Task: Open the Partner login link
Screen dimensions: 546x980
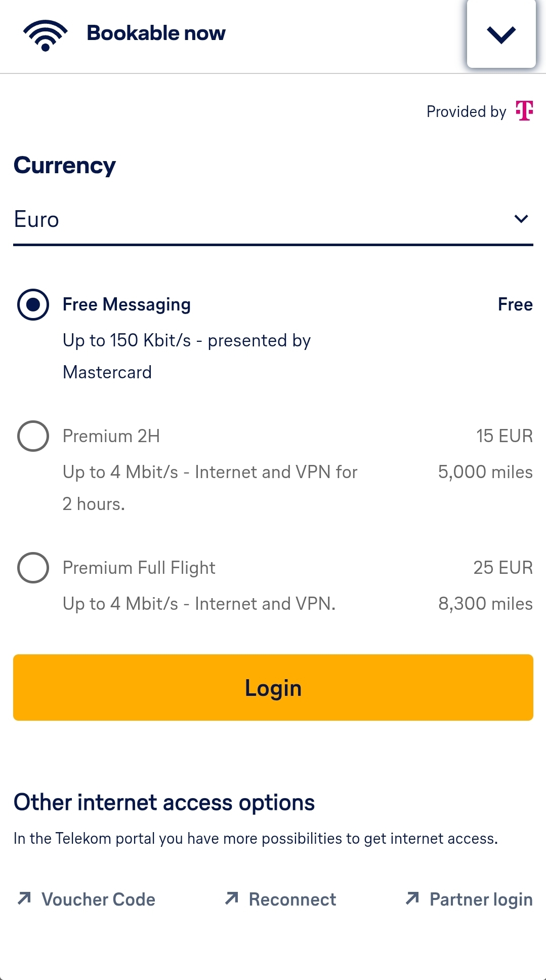Action: pos(481,899)
